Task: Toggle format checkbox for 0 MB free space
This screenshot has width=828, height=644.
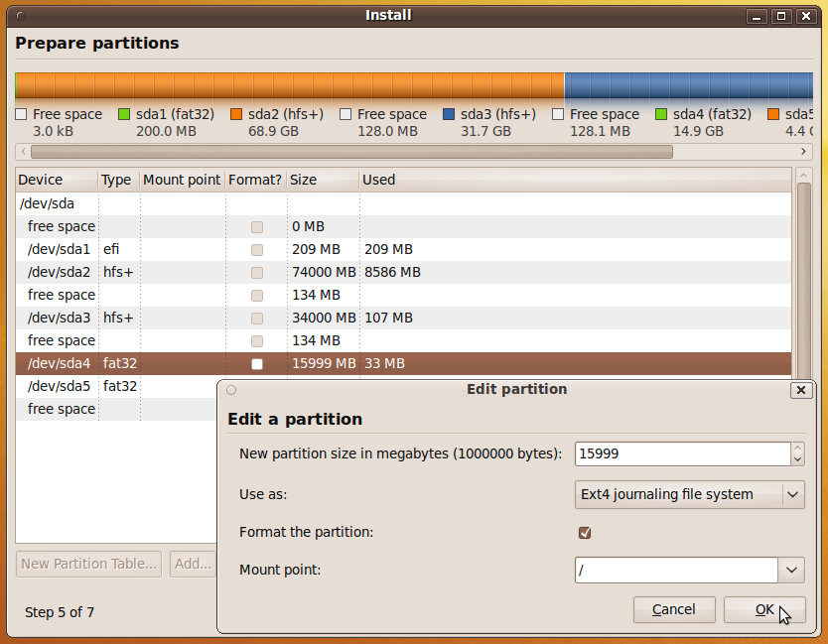Action: (x=257, y=227)
